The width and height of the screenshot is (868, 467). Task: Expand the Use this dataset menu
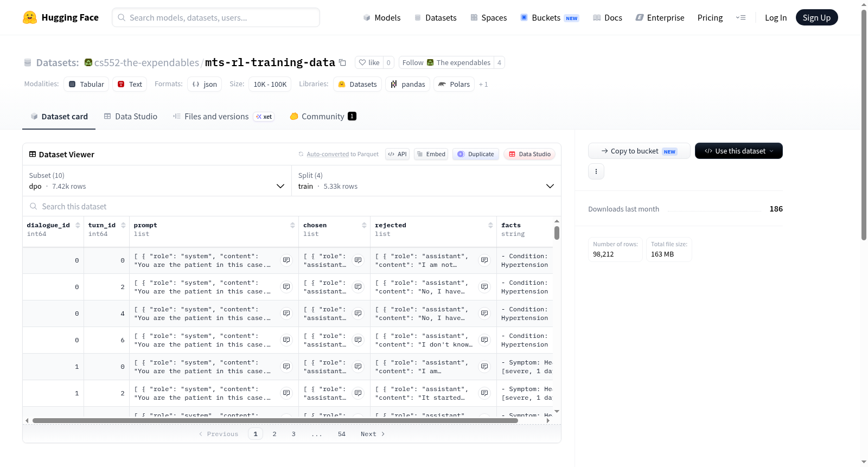point(738,151)
